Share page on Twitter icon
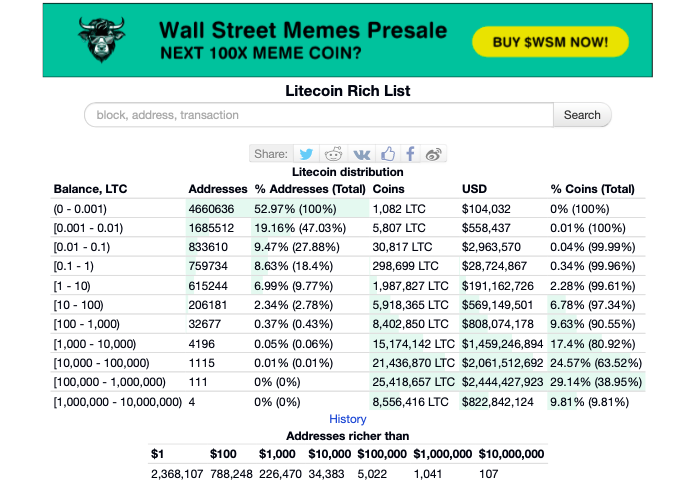 306,154
